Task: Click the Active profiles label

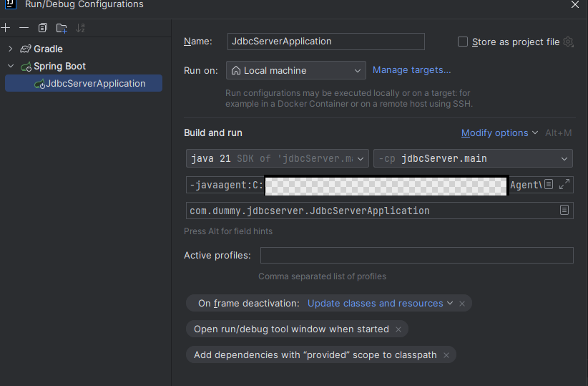Action: pyautogui.click(x=217, y=256)
